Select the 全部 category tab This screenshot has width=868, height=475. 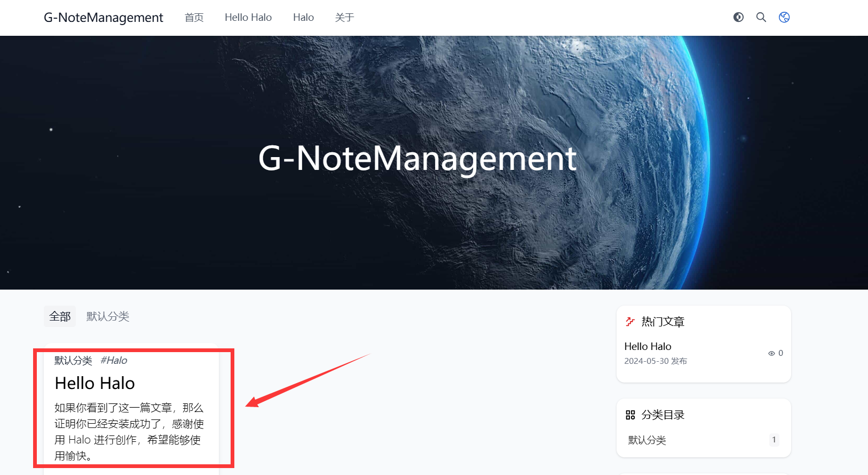click(x=60, y=316)
